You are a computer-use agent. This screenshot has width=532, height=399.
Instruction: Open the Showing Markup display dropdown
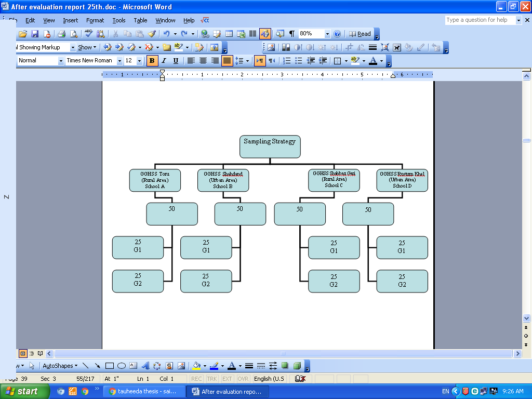[73, 47]
